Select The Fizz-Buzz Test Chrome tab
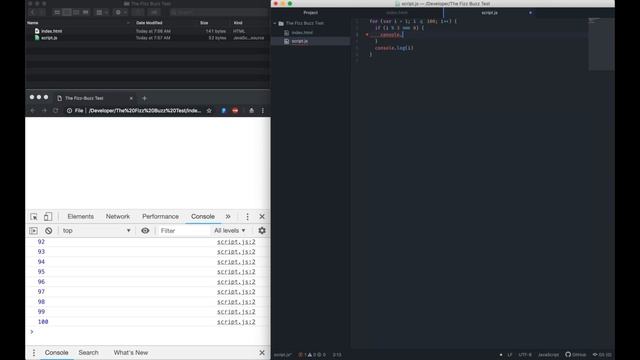 (95, 98)
